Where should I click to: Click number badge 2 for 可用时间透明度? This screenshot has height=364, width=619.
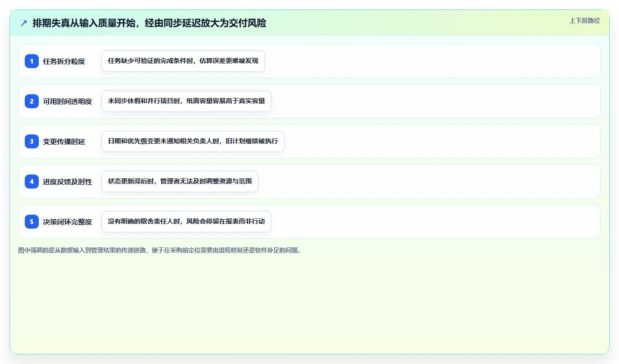tap(32, 101)
